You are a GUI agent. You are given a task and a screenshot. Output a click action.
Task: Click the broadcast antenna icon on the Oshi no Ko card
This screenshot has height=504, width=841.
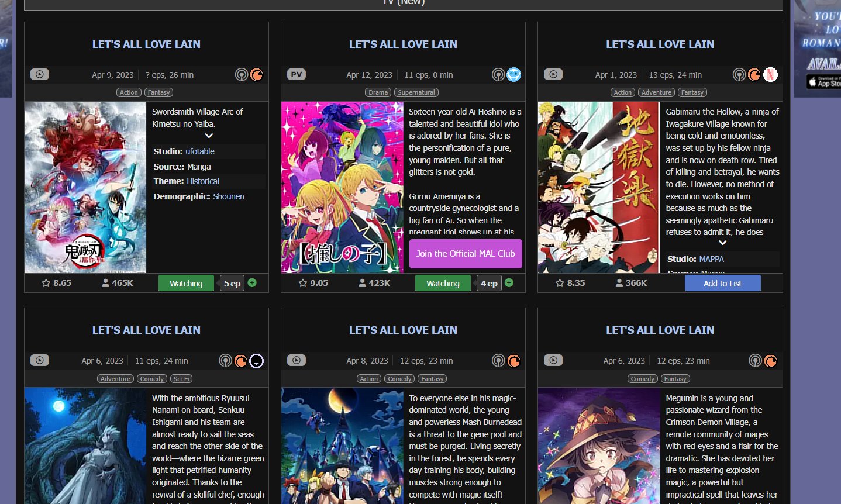pyautogui.click(x=498, y=74)
